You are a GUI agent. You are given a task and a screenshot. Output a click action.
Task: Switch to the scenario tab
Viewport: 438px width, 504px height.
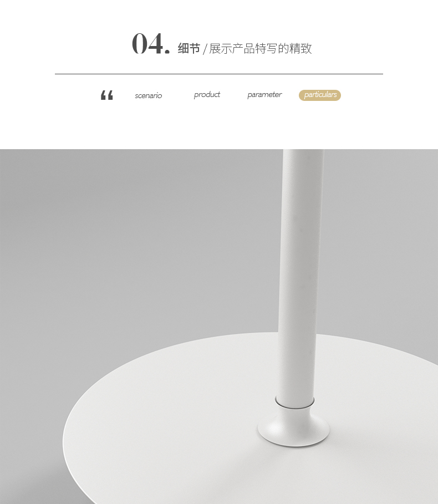point(148,95)
